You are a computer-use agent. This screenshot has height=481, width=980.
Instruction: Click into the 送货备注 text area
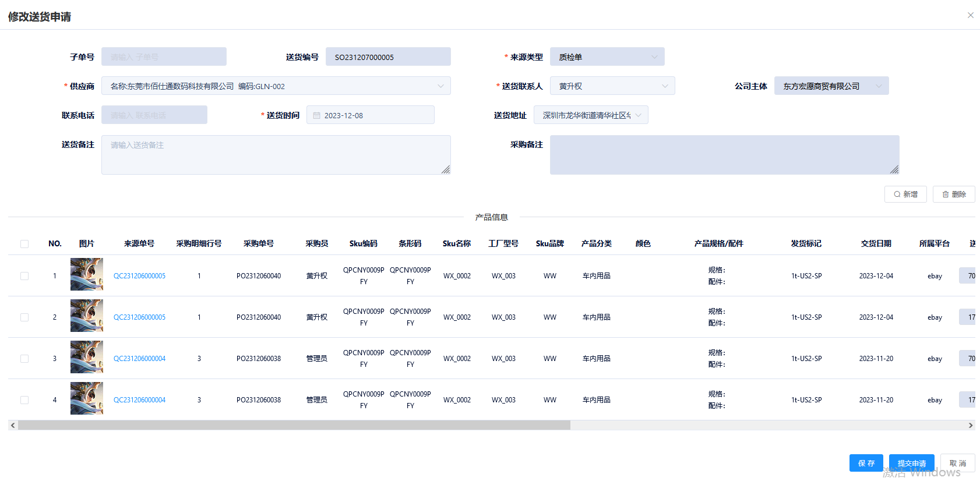[x=276, y=155]
